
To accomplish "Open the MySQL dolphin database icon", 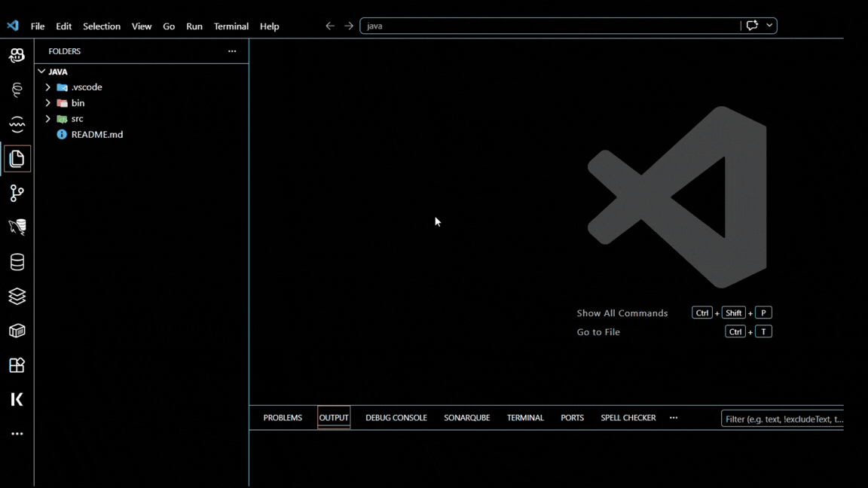I will click(17, 227).
